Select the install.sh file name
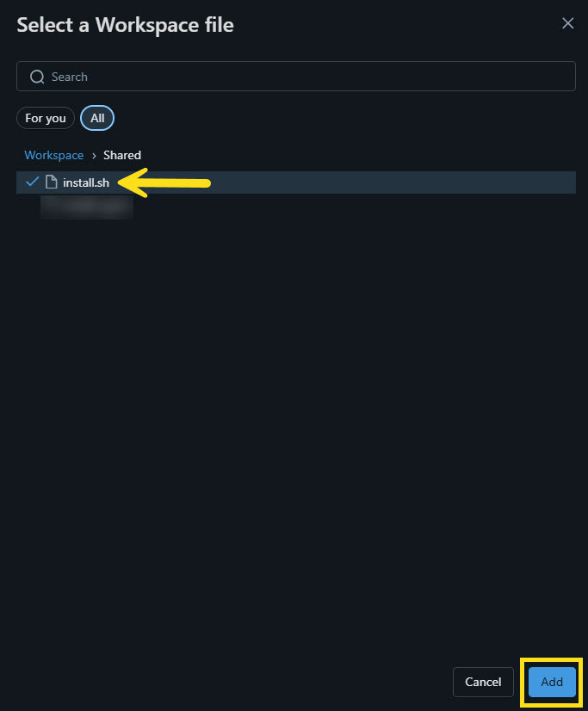588x711 pixels. click(x=86, y=182)
